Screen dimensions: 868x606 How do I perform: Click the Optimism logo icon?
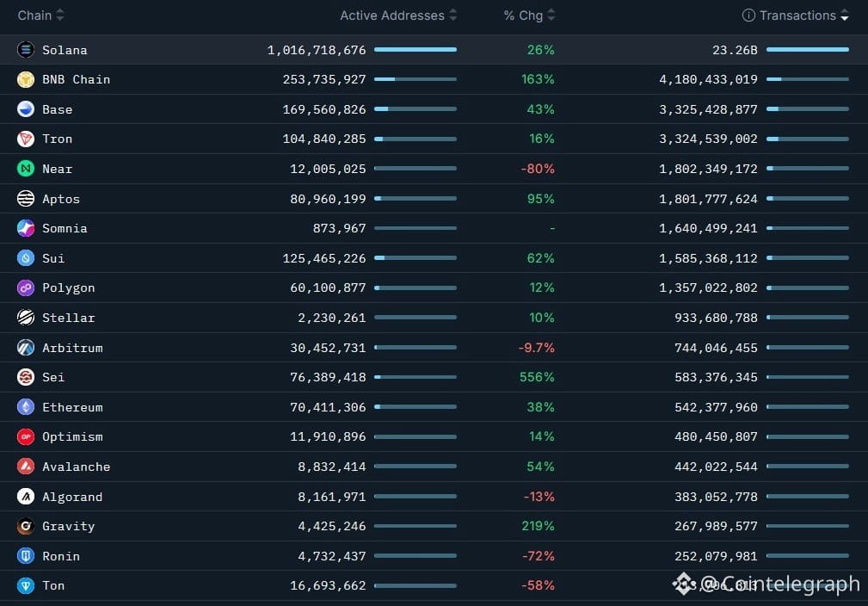[26, 436]
